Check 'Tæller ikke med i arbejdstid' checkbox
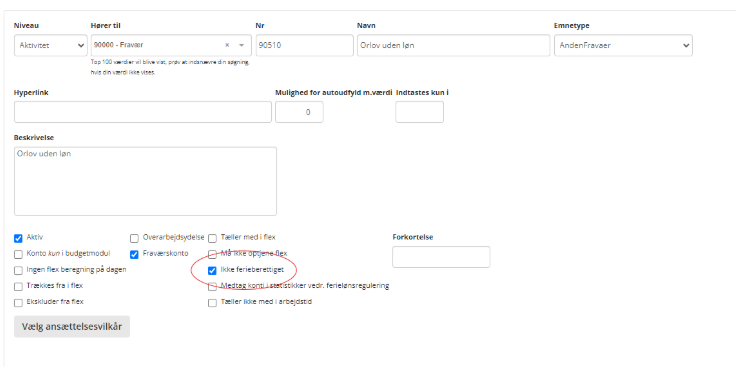Image resolution: width=736 pixels, height=373 pixels. [x=212, y=303]
